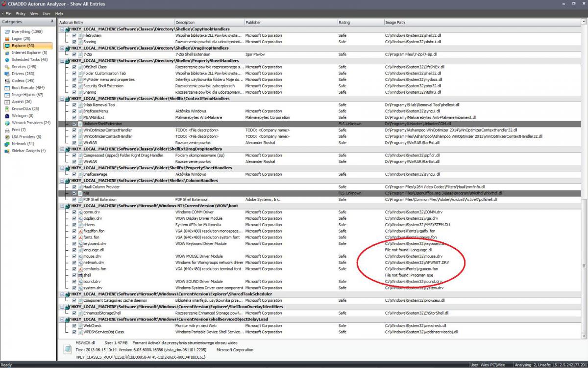
Task: Select the n/a FLS.Unknown row
Action: pos(319,193)
